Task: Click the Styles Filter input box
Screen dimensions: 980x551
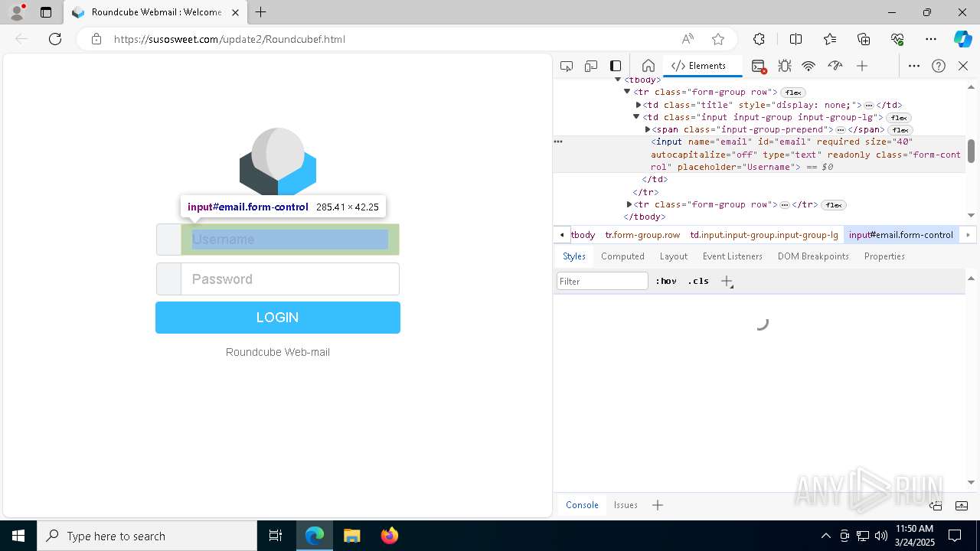Action: point(603,281)
